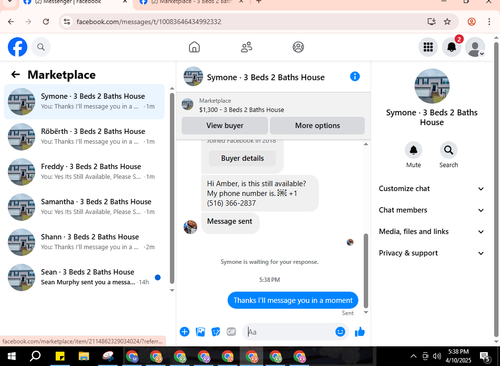Open the Windows Start menu

pyautogui.click(x=11, y=356)
